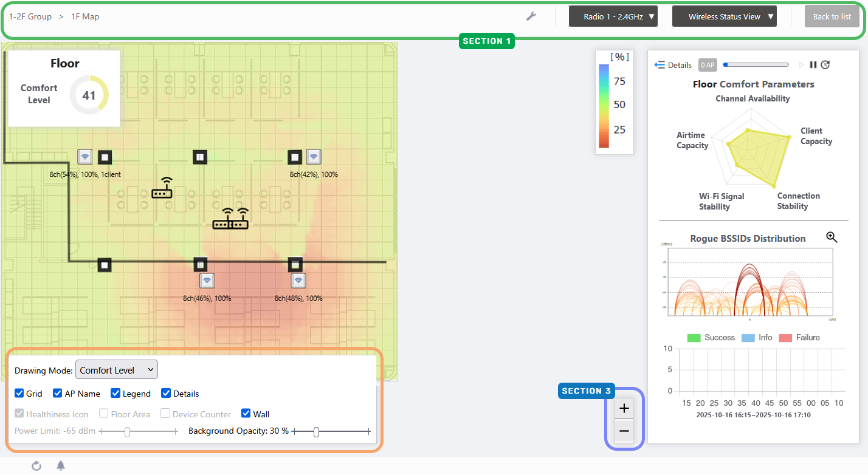Click the double router icon on map
The height and width of the screenshot is (475, 868).
[231, 219]
